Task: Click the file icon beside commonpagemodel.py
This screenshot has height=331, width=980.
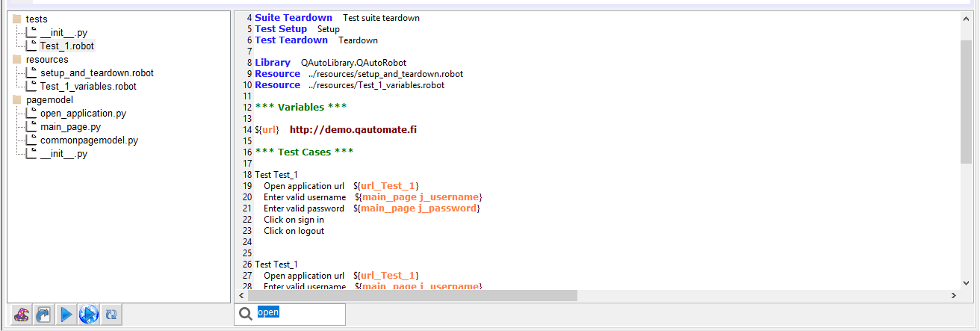Action: coord(31,139)
